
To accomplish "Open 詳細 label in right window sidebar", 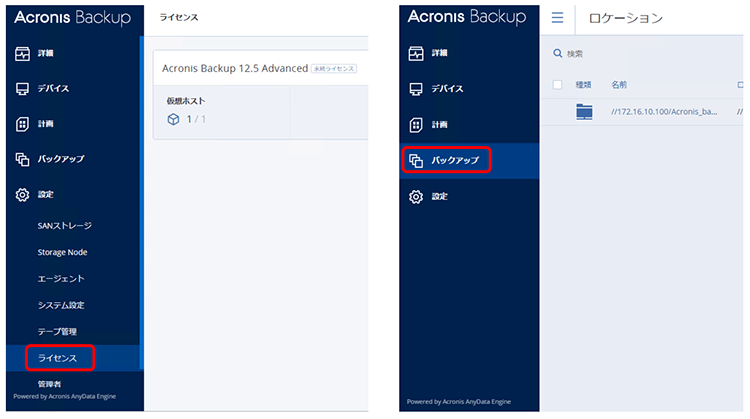I will pyautogui.click(x=439, y=53).
